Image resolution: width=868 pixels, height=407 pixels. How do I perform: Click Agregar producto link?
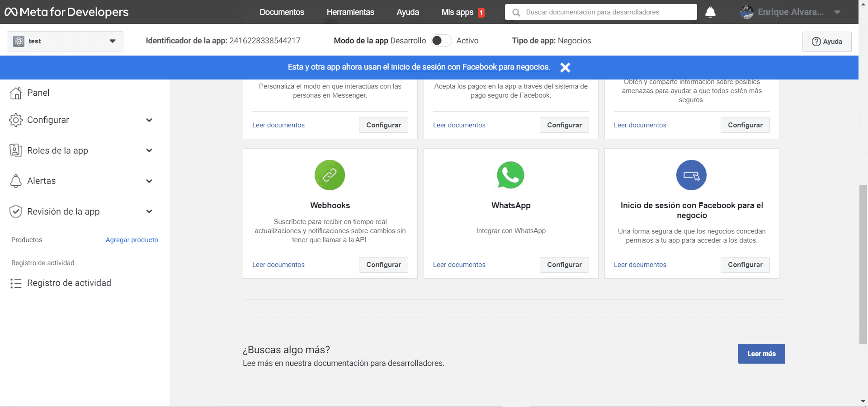tap(132, 240)
